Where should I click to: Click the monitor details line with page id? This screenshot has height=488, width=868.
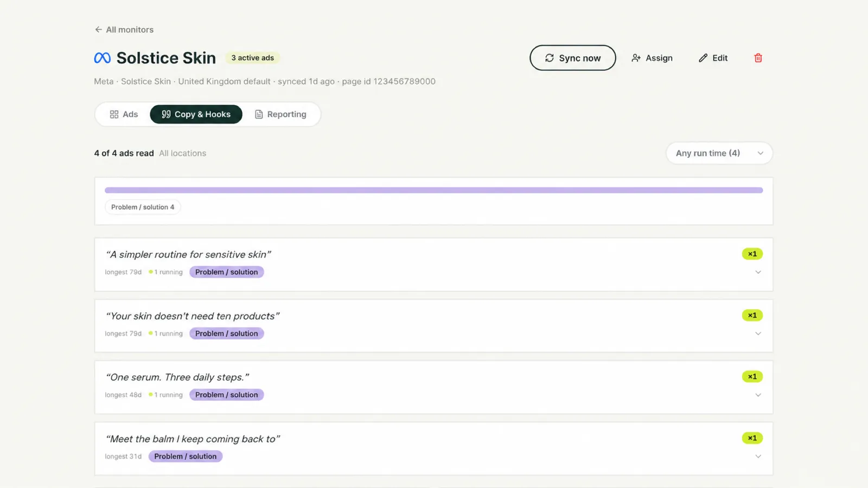click(x=265, y=81)
